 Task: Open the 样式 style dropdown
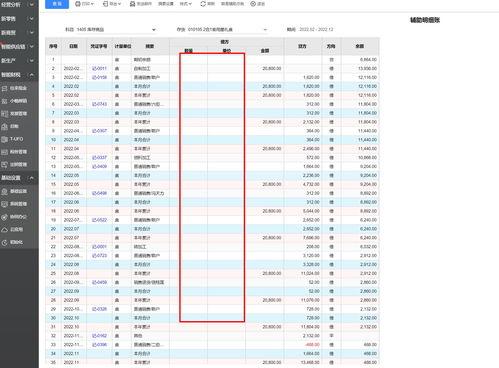coord(186,4)
